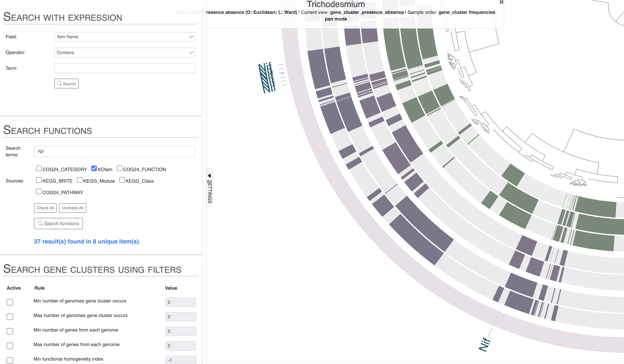
Task: Check the COG24_PATHWAY source
Action: (39, 191)
